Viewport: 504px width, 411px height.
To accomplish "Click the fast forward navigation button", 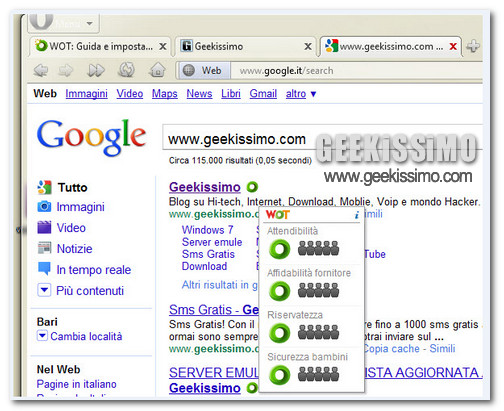I will (x=96, y=70).
